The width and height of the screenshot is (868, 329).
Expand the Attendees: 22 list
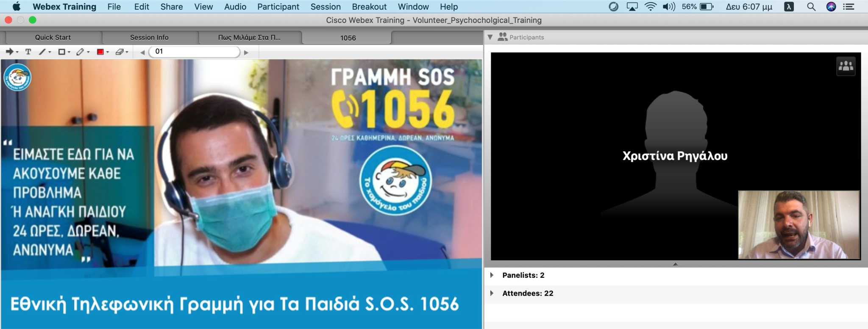(492, 293)
